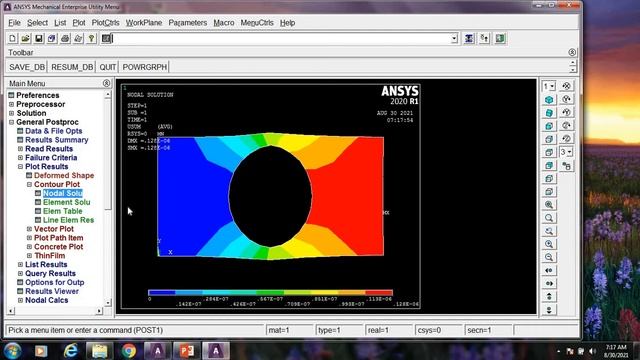
Task: Click the Toolbar panel scroll-up arrow
Action: [x=573, y=63]
